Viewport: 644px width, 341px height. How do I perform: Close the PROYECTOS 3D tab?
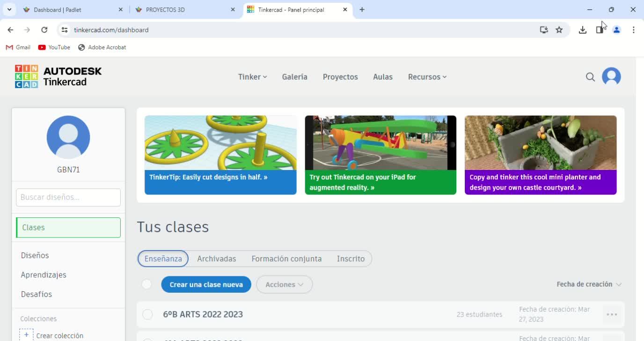tap(233, 9)
